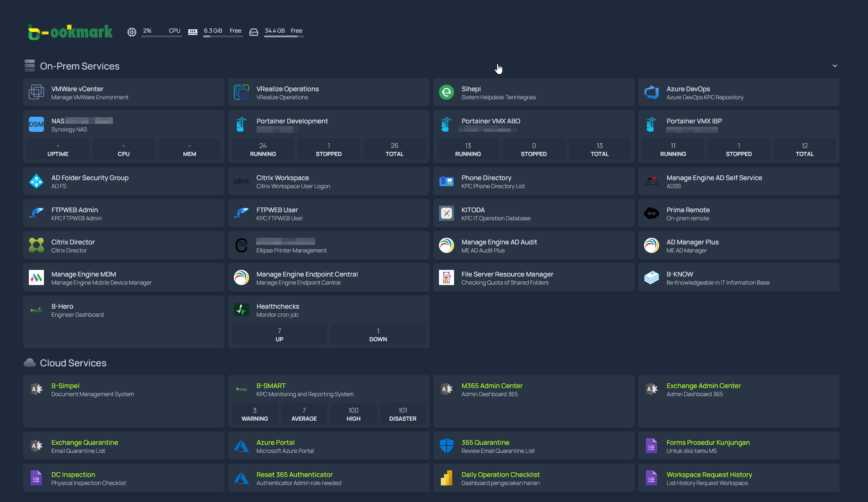Click the Prima Remote icon

[x=652, y=213]
